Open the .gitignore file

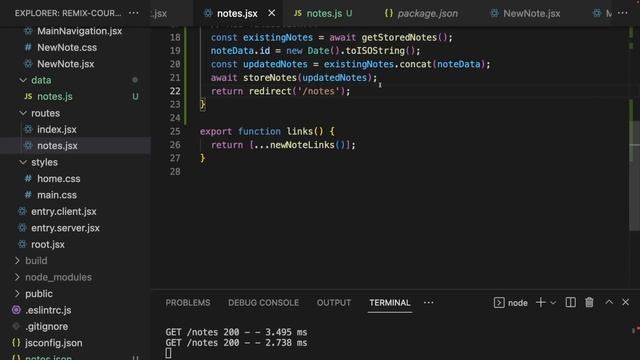(47, 326)
